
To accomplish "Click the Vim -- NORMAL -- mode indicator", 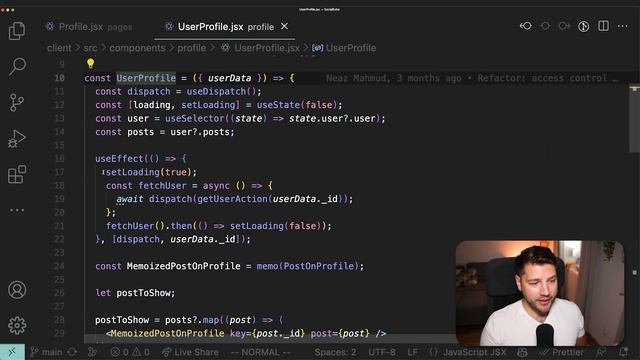I will tap(260, 352).
